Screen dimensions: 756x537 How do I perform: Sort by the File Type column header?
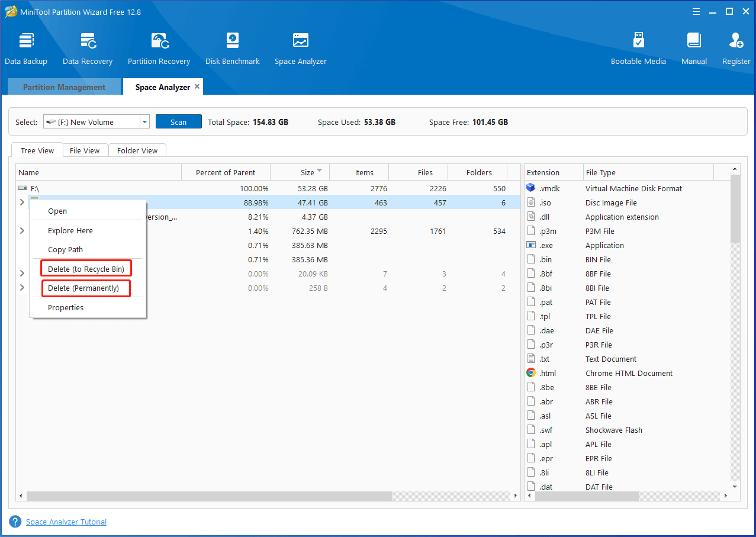tap(648, 172)
